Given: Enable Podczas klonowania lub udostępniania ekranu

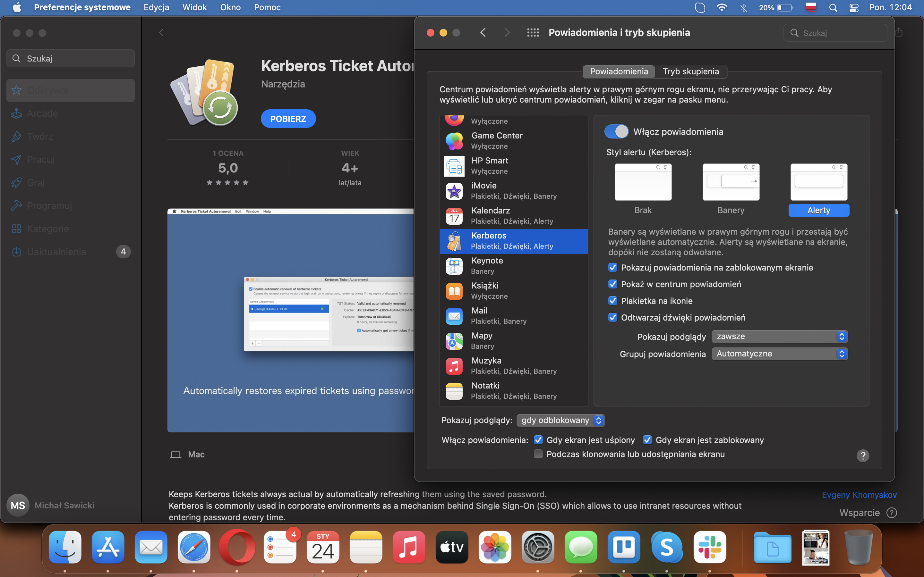Looking at the screenshot, I should 538,454.
